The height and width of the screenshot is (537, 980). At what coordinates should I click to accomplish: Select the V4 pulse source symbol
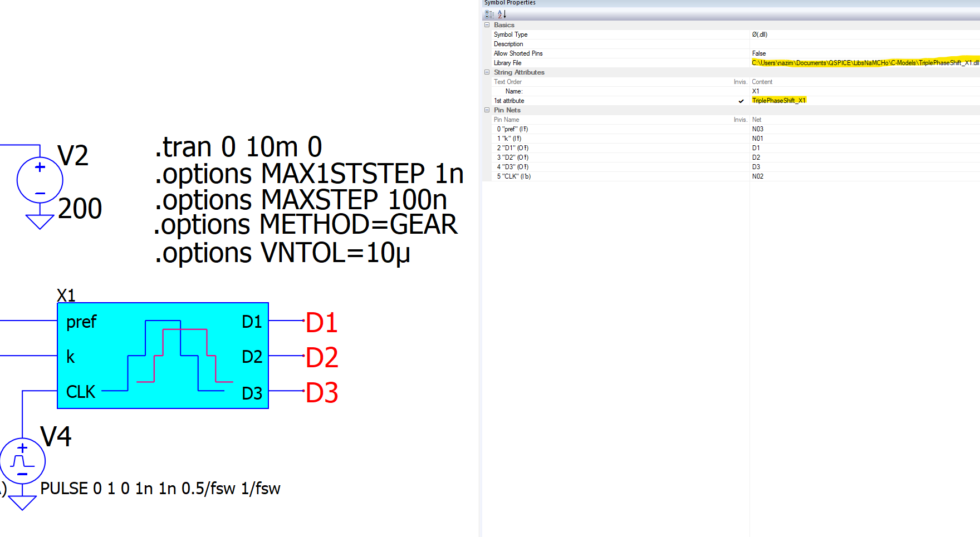pyautogui.click(x=22, y=461)
